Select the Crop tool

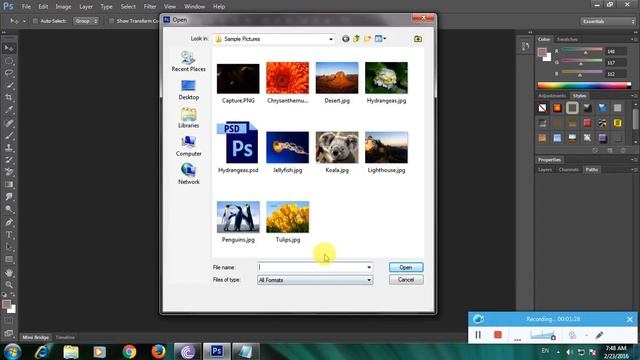pos(9,98)
